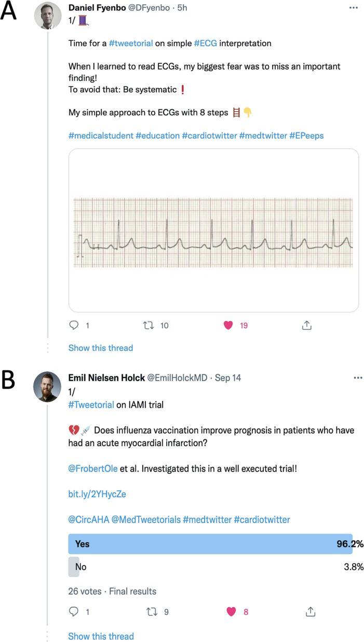
Task: Share the ECG tweetorial tweet
Action: coord(306,325)
